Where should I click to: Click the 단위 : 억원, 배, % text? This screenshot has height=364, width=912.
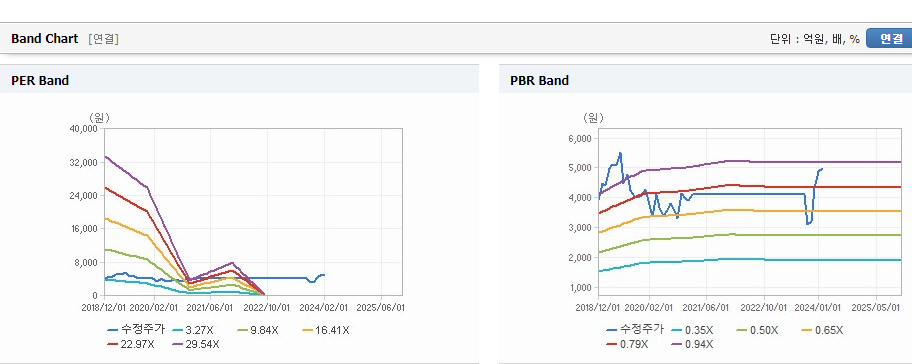point(815,39)
